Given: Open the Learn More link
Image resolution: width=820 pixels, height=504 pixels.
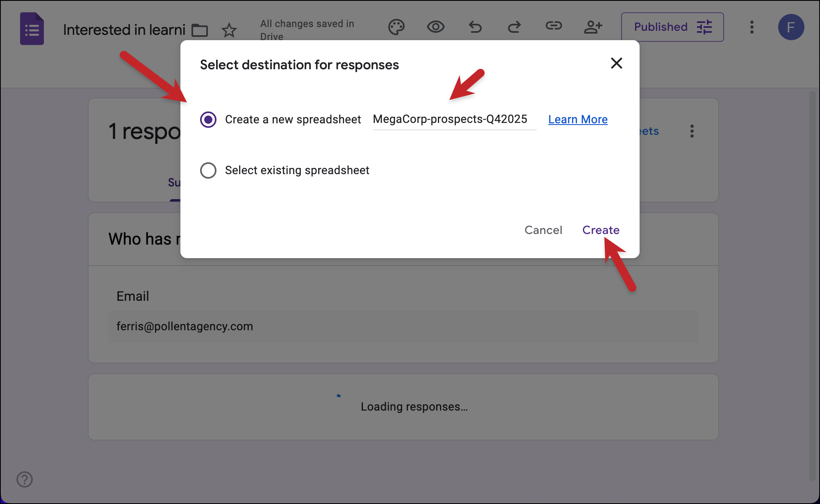Looking at the screenshot, I should coord(578,119).
